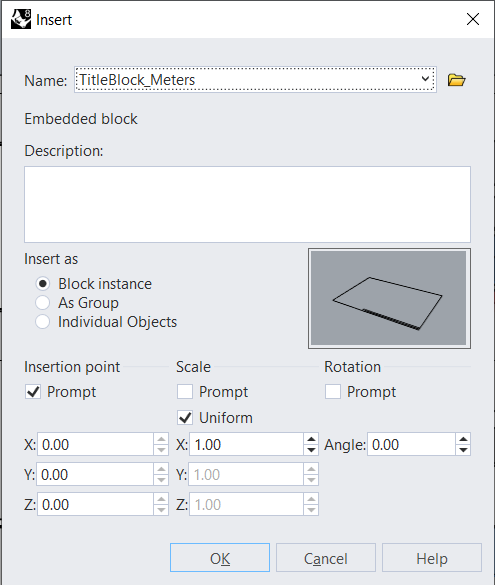Expand the block Name dropdown arrow
The height and width of the screenshot is (585, 495).
click(425, 79)
